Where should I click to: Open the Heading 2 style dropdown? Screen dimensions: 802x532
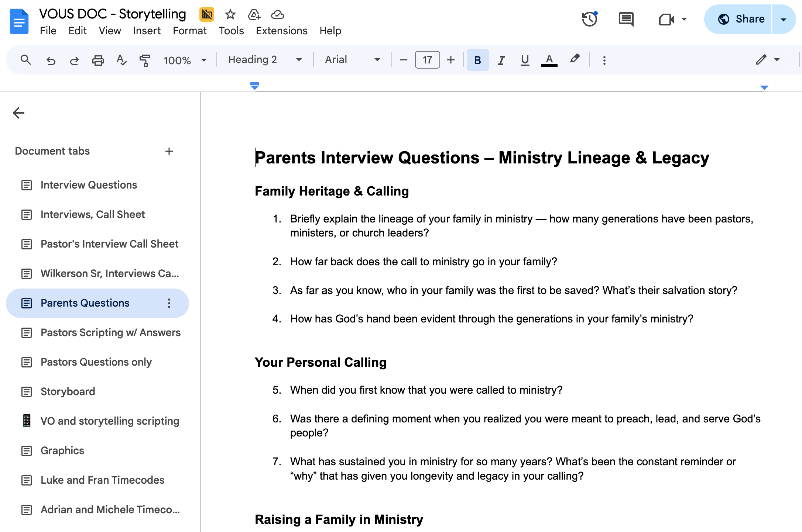click(x=265, y=60)
